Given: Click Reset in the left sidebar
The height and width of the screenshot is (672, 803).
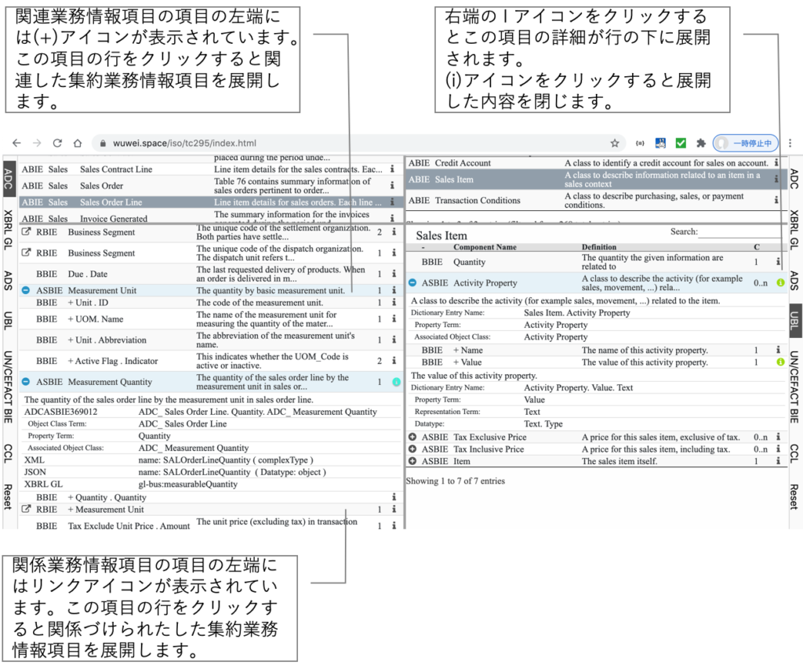Looking at the screenshot, I should [8, 497].
